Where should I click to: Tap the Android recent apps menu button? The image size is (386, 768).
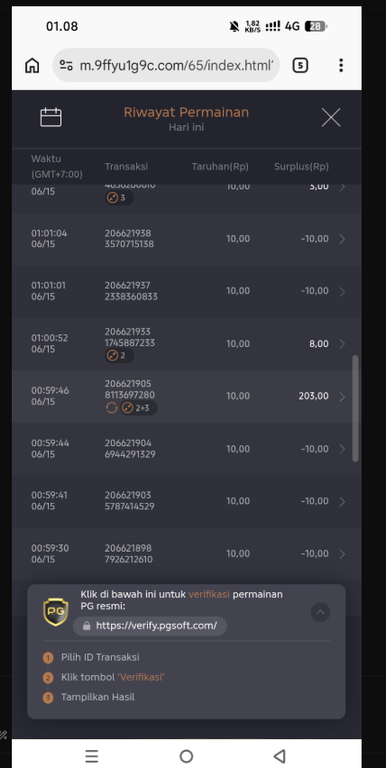pyautogui.click(x=92, y=756)
